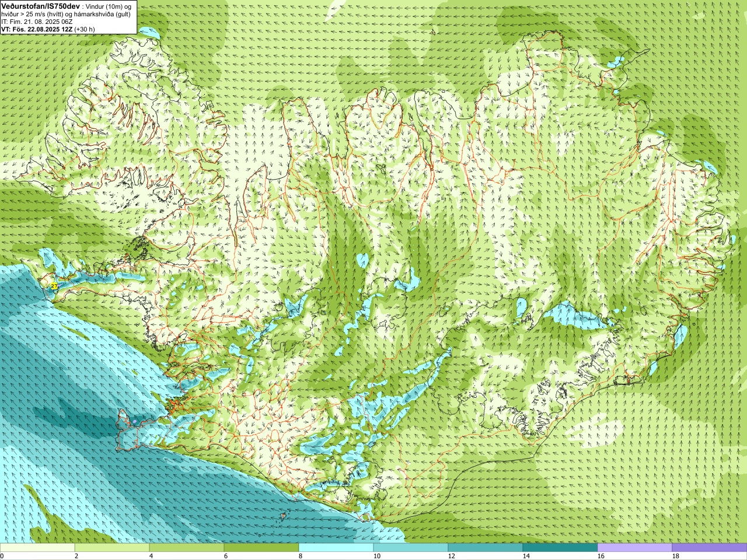Screen dimensions: 747x560
Task: Click the 8–10 m/s pale cyan legend swatch
Action: click(x=336, y=548)
